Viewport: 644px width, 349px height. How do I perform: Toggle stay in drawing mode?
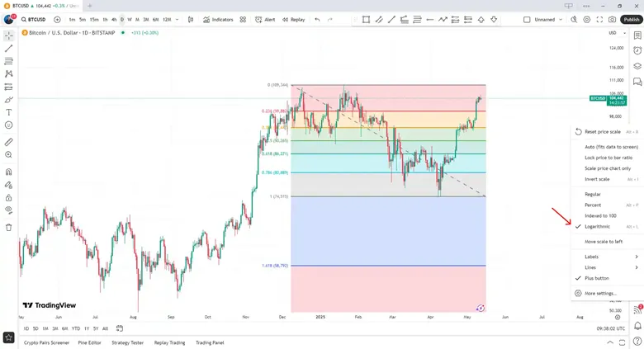(8, 185)
